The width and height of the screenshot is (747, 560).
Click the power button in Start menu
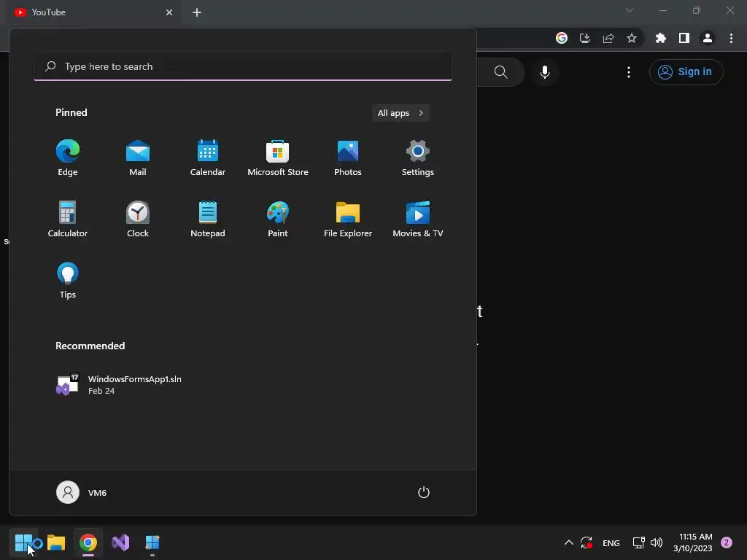pos(424,492)
